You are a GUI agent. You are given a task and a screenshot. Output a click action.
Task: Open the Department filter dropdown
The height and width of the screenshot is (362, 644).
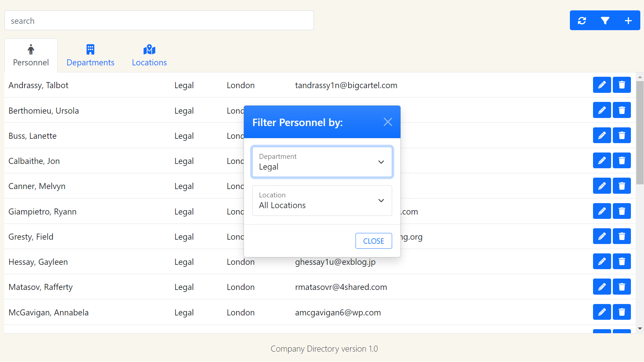click(322, 162)
